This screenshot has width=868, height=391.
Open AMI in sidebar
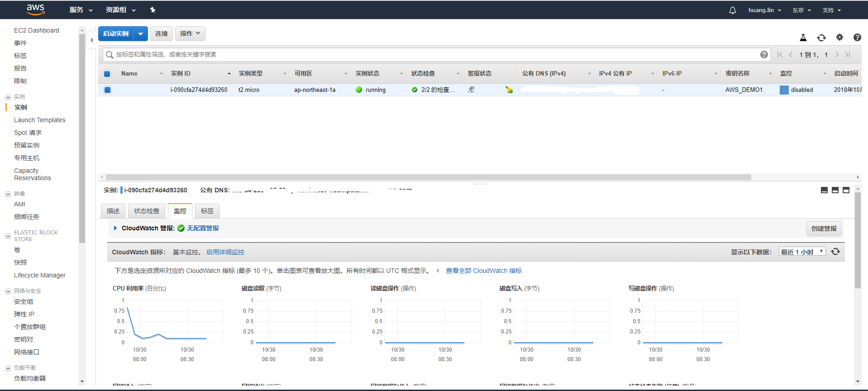(19, 204)
